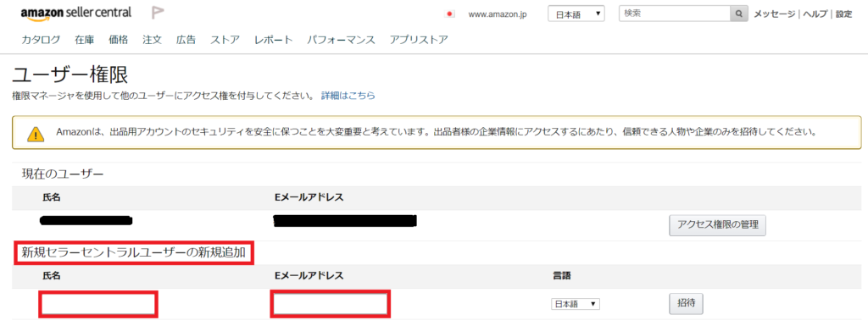
Task: Open the 価格 menu
Action: [x=119, y=40]
